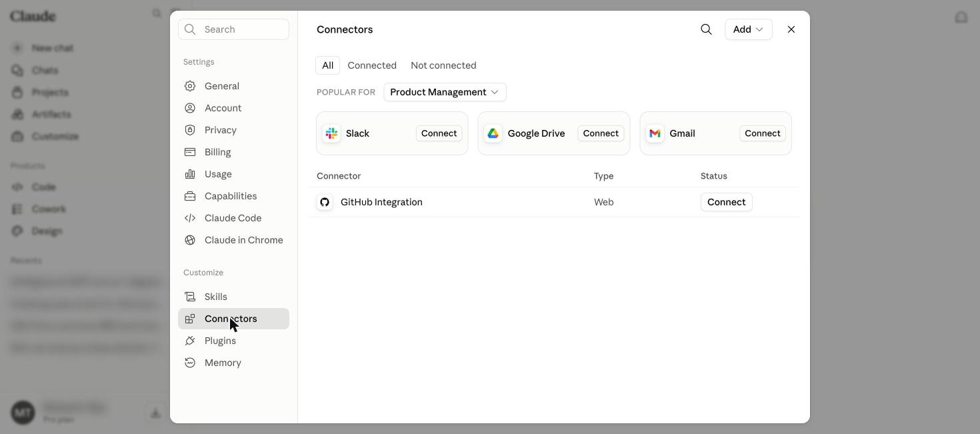Click the Gmail logo icon
The image size is (980, 434).
655,133
